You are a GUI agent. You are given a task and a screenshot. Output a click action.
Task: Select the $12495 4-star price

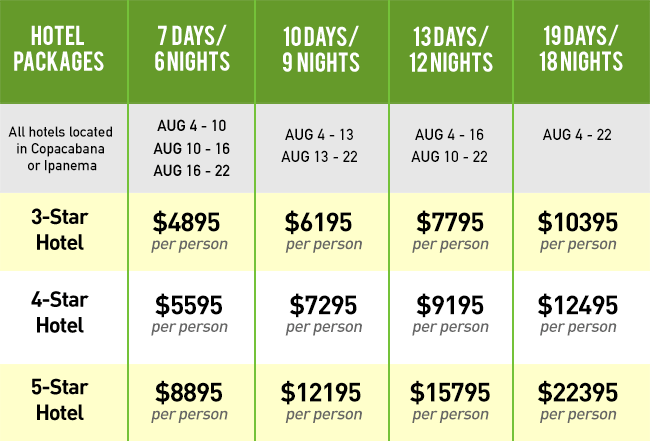coord(578,305)
